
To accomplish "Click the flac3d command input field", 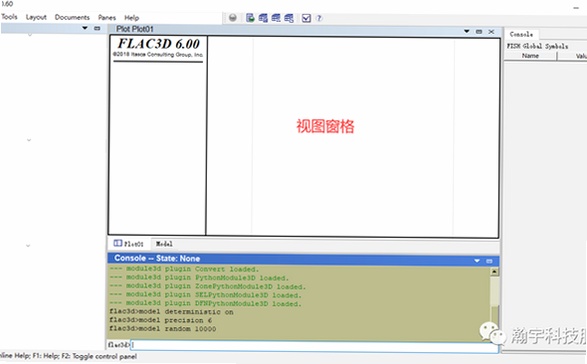I will (x=314, y=345).
